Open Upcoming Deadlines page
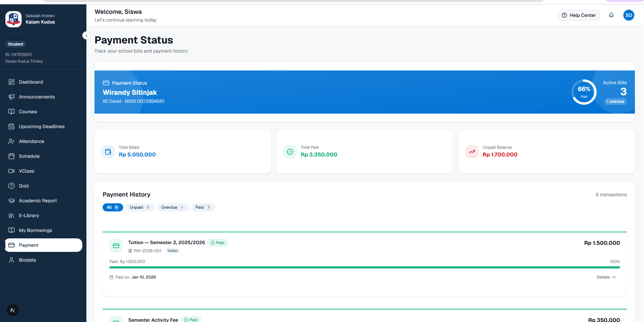The height and width of the screenshot is (322, 644). click(43, 126)
